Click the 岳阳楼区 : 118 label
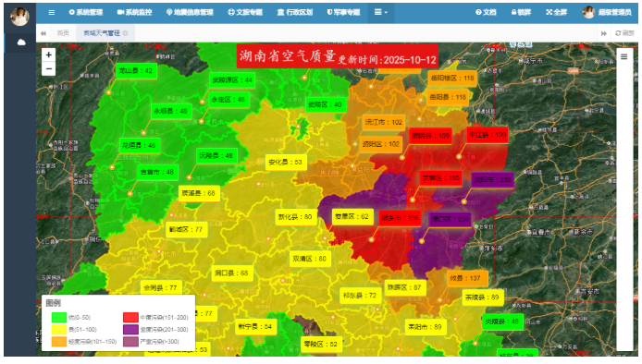The image size is (642, 364). (452, 79)
